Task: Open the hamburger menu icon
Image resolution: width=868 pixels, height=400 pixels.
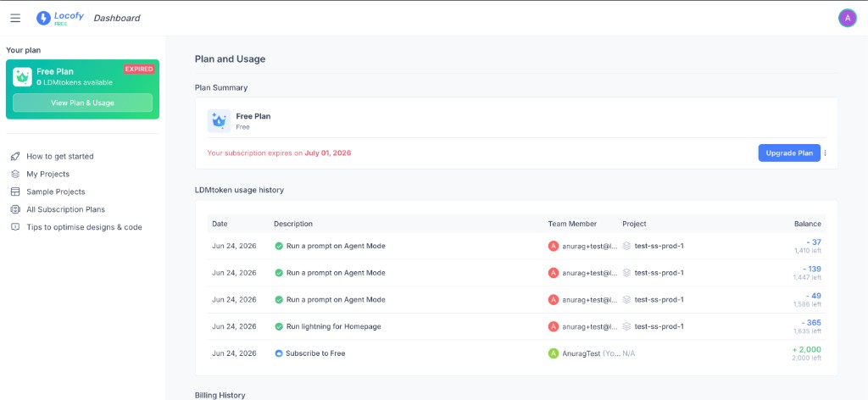Action: (15, 18)
